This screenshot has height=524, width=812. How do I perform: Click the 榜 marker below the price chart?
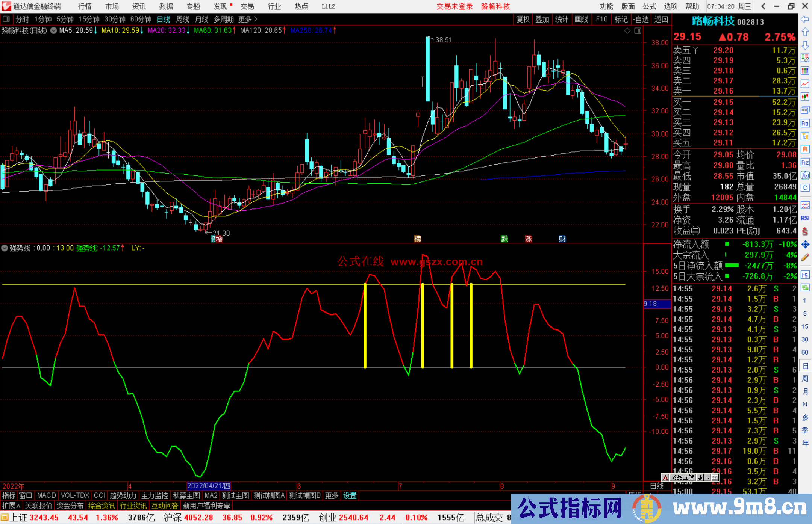tap(417, 239)
